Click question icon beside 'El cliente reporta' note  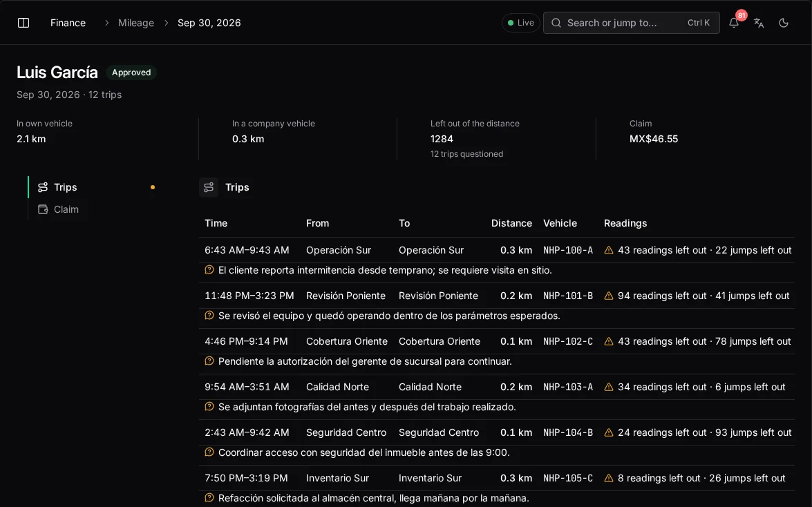pyautogui.click(x=209, y=270)
